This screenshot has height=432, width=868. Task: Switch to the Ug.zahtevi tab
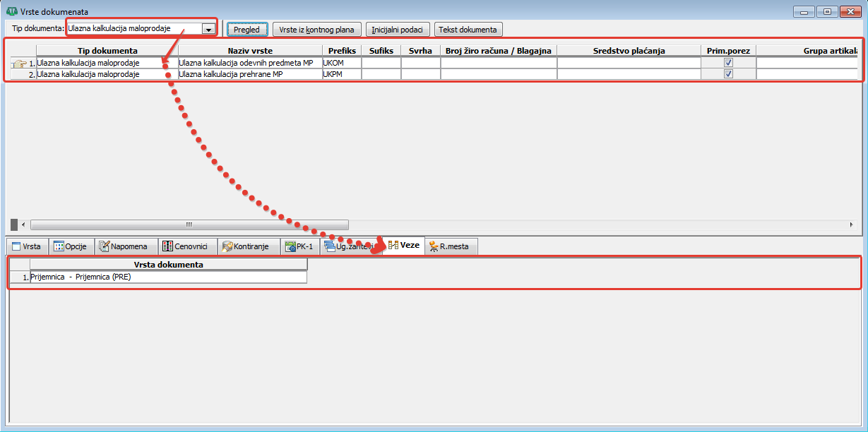[x=350, y=246]
